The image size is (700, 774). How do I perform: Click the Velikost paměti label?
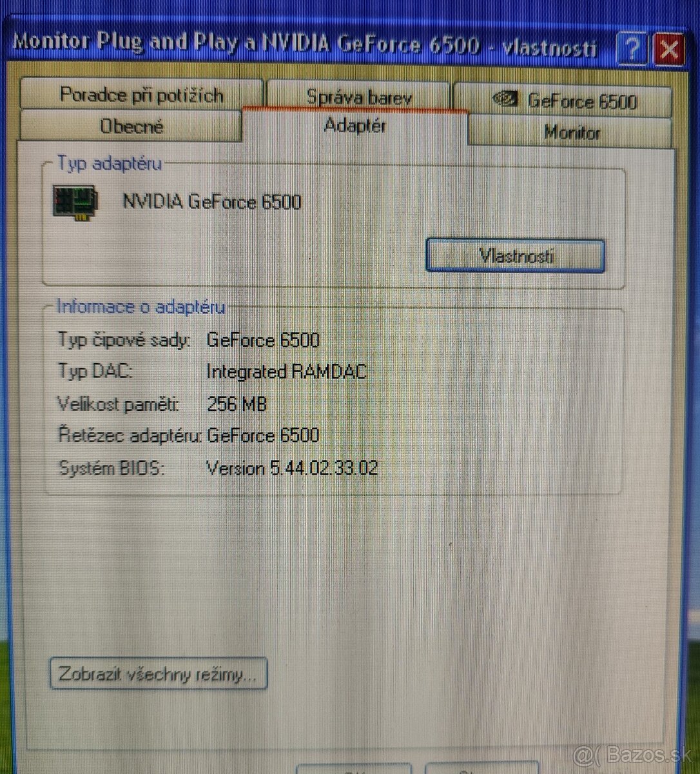click(x=118, y=404)
